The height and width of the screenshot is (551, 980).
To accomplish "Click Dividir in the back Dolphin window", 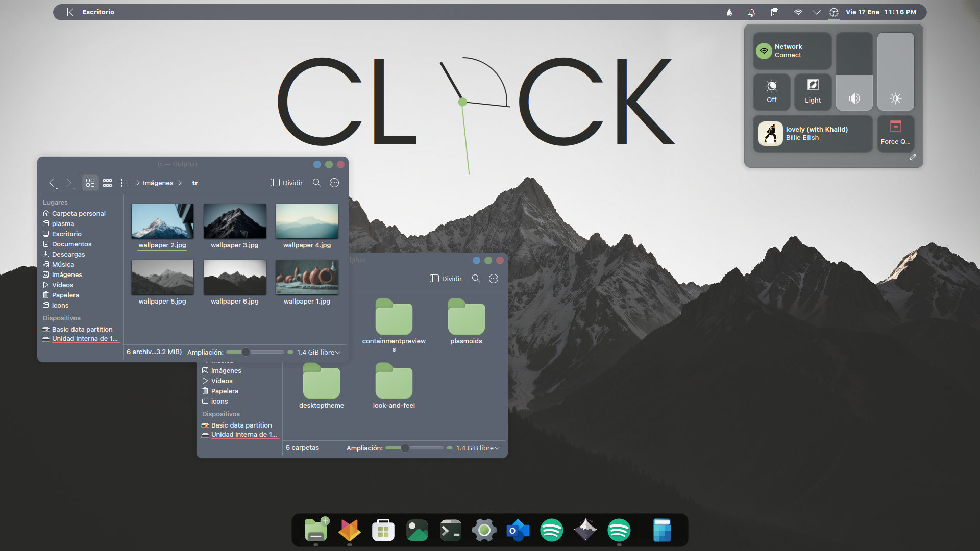I will click(x=446, y=279).
